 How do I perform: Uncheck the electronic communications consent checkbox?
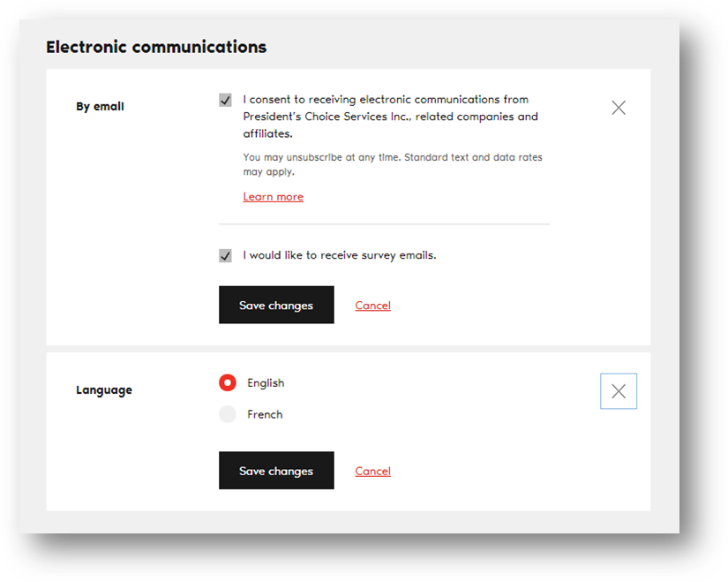[226, 99]
